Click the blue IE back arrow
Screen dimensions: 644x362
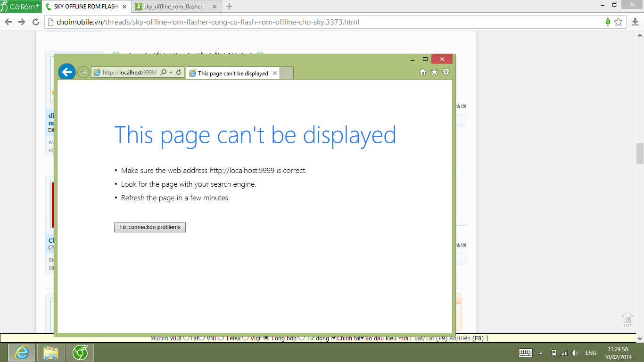click(67, 72)
